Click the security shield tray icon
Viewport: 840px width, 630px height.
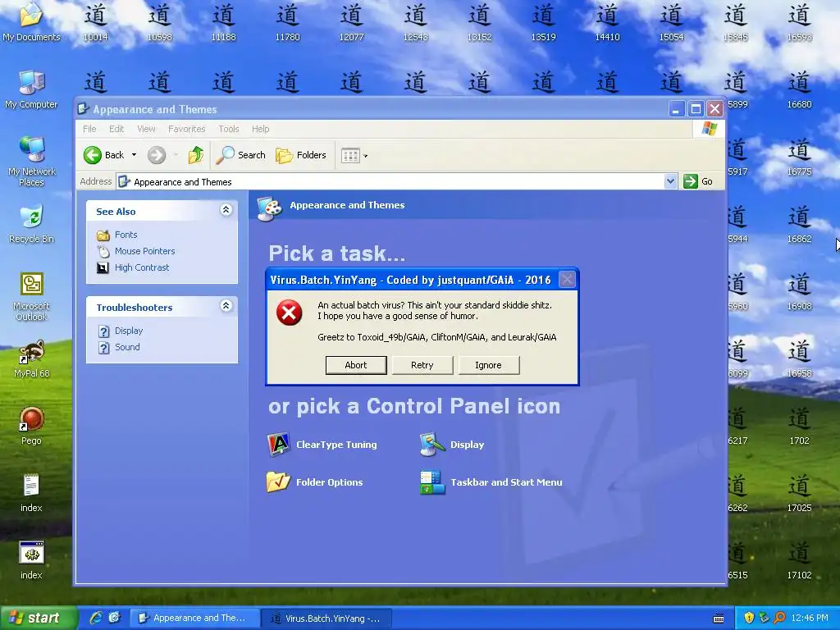point(749,618)
